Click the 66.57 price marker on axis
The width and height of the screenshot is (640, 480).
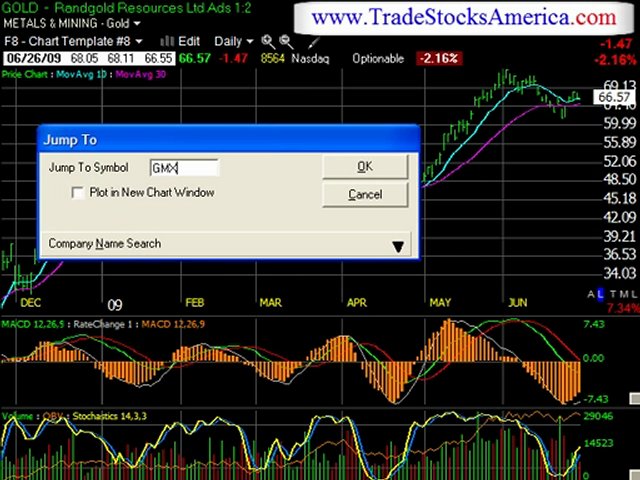click(x=614, y=97)
